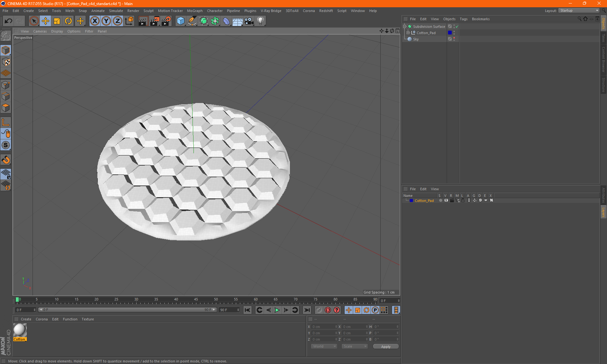Open the Content Browser side tab
607x364 pixels.
pyautogui.click(x=604, y=59)
